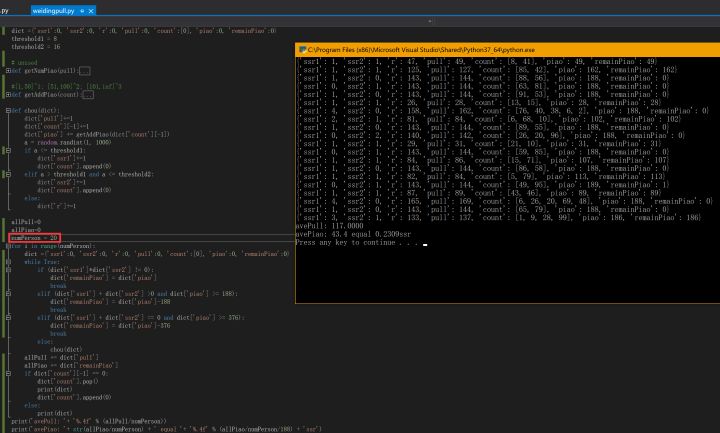The height and width of the screenshot is (433, 720).
Task: Expand the collapsed getAddPiao function
Action: [8, 94]
